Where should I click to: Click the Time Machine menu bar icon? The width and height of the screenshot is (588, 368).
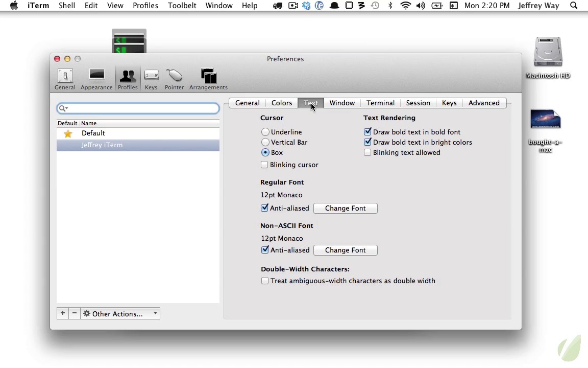[375, 6]
